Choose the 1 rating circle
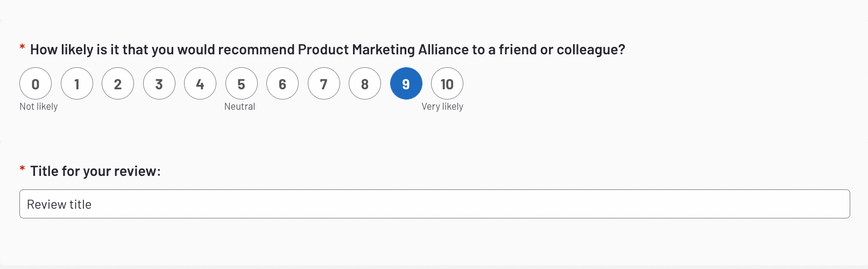The height and width of the screenshot is (269, 868). (x=77, y=83)
